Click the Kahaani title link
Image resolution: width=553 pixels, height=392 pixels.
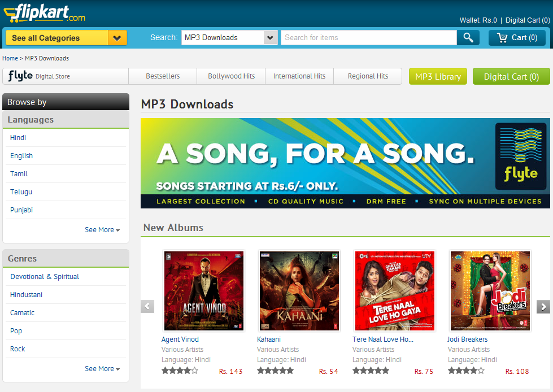(269, 339)
